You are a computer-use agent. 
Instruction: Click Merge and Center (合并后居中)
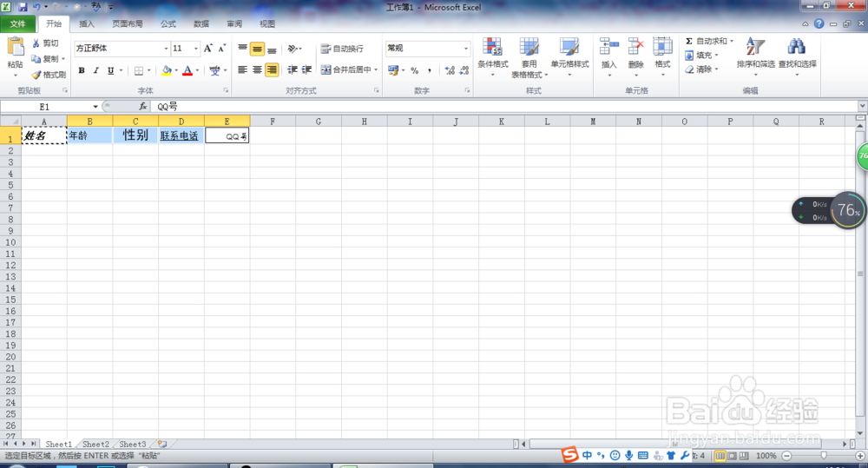345,69
